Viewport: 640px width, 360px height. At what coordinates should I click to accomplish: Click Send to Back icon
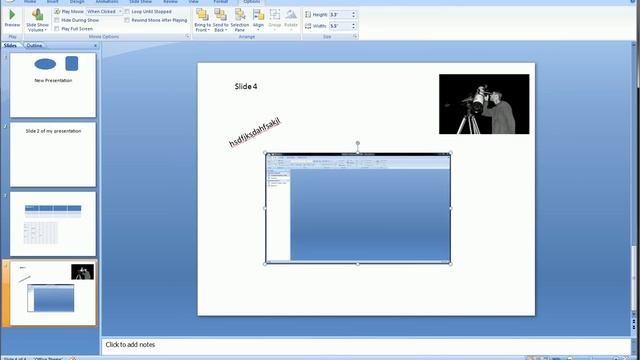(x=220, y=15)
